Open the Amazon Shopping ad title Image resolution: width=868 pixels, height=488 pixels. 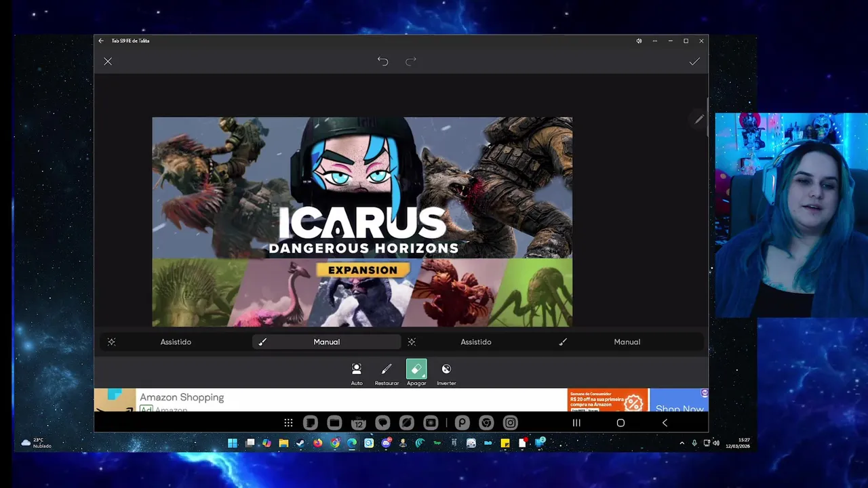point(182,397)
